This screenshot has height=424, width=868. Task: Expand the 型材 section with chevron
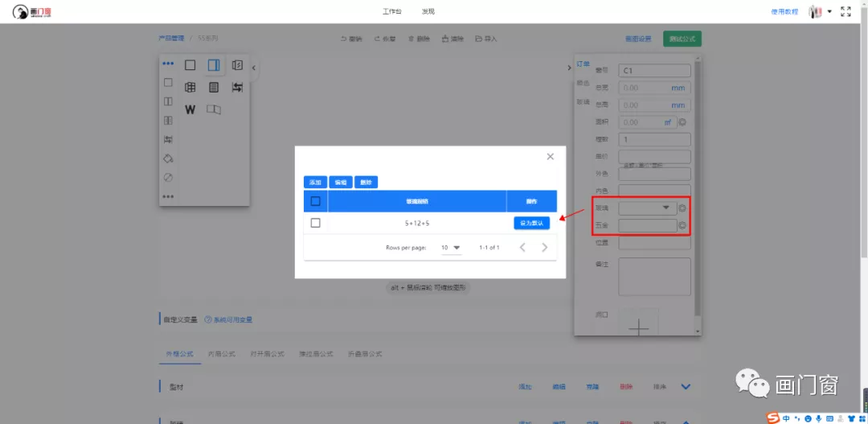[686, 387]
